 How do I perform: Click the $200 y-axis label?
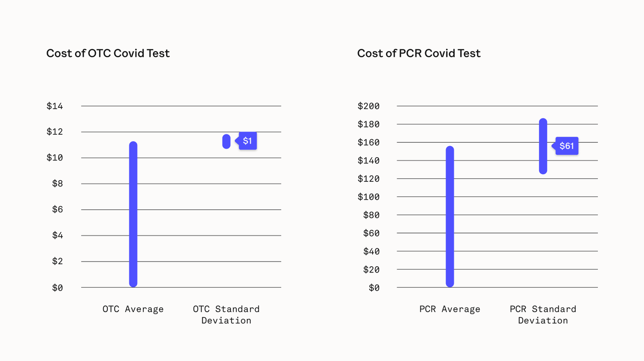point(369,106)
